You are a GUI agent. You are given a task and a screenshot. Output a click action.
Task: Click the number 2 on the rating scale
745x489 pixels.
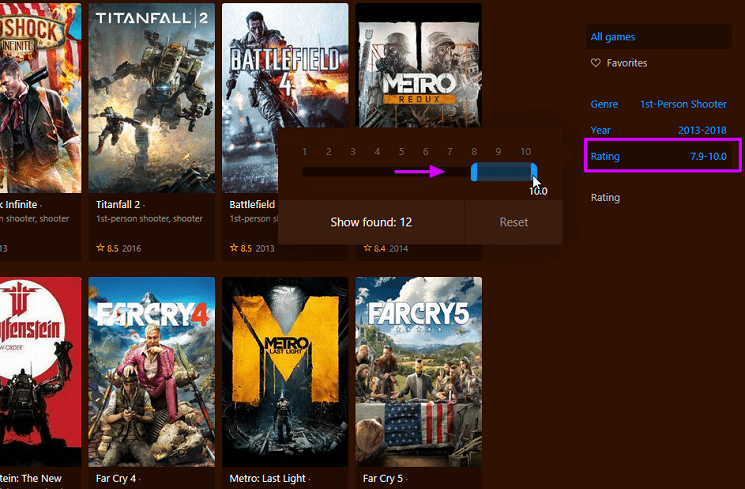[x=328, y=152]
